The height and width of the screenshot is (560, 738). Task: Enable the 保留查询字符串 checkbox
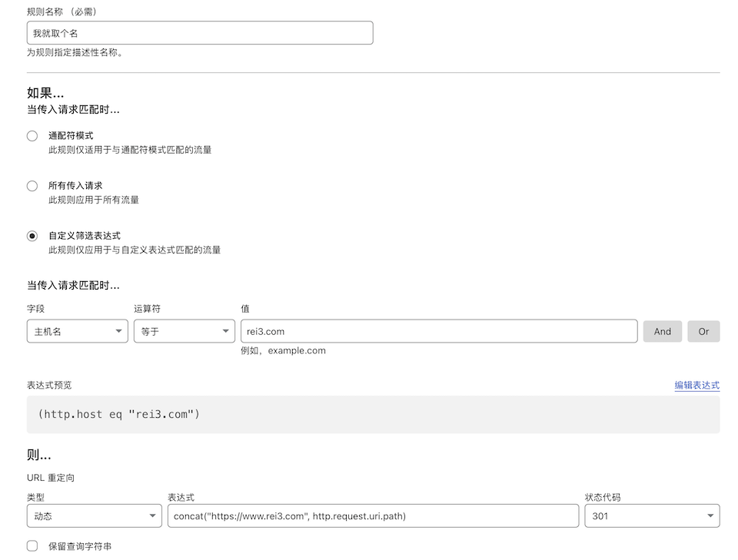32,546
